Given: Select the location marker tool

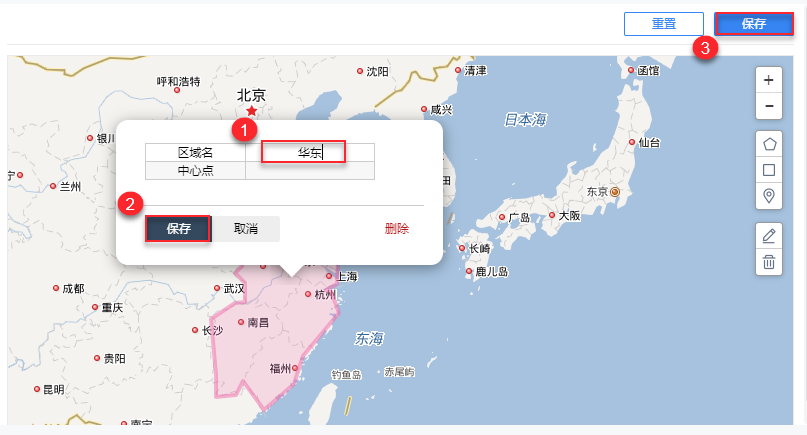Looking at the screenshot, I should [x=769, y=196].
